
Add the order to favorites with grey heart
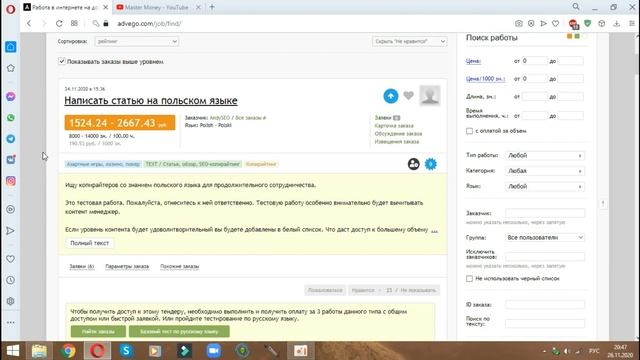click(x=409, y=96)
